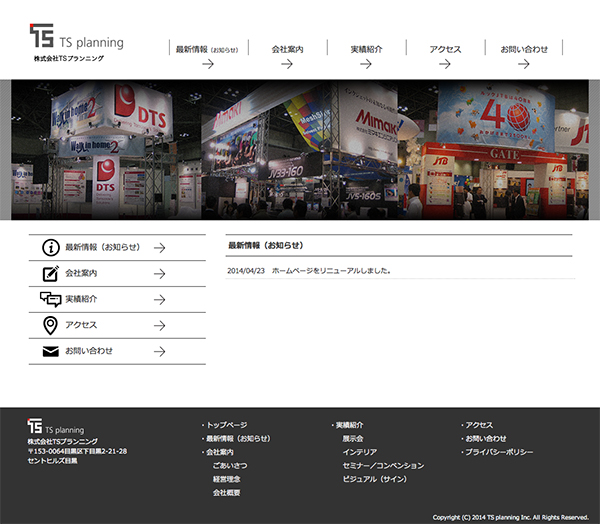600x524 pixels.
Task: Open sidebar link お問い合わせ
Action: pyautogui.click(x=89, y=351)
